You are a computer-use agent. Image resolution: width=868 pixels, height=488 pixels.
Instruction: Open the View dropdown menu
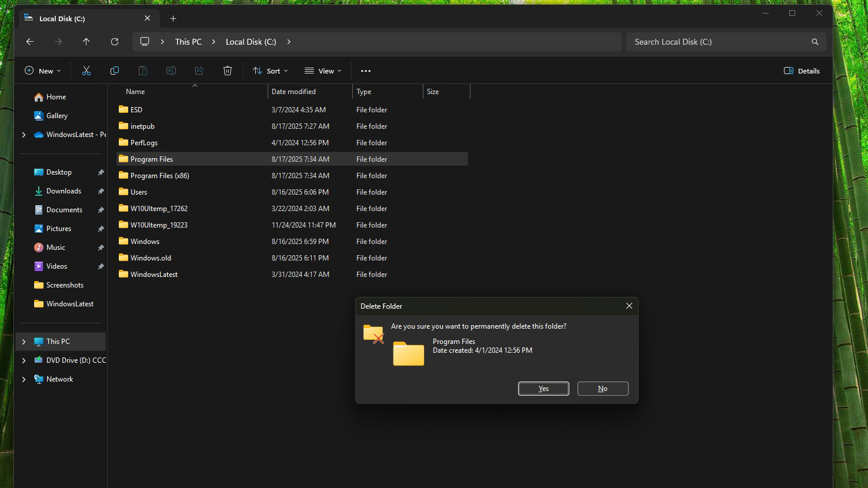click(x=323, y=71)
